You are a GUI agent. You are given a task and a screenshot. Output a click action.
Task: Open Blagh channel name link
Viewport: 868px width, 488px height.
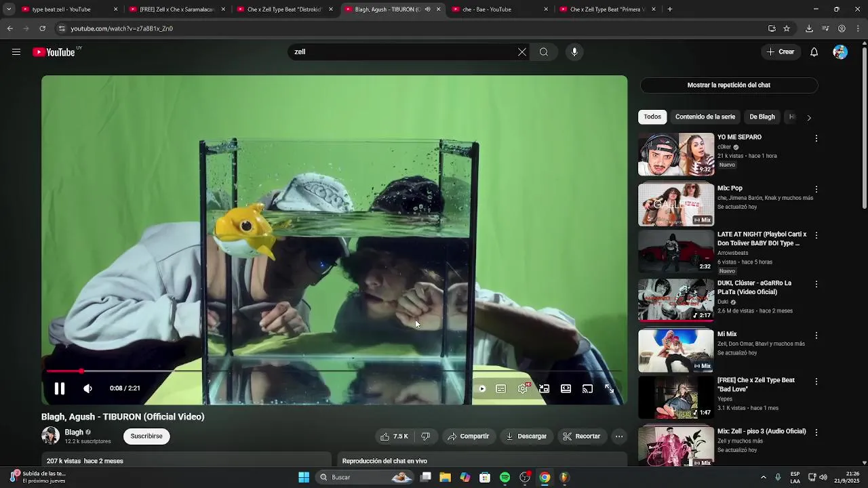coord(74,432)
